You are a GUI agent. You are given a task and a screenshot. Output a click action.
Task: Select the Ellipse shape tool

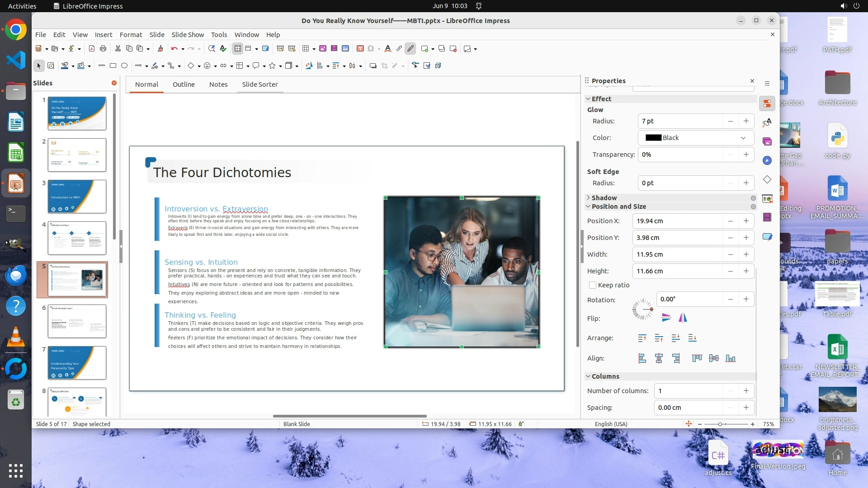pos(124,66)
